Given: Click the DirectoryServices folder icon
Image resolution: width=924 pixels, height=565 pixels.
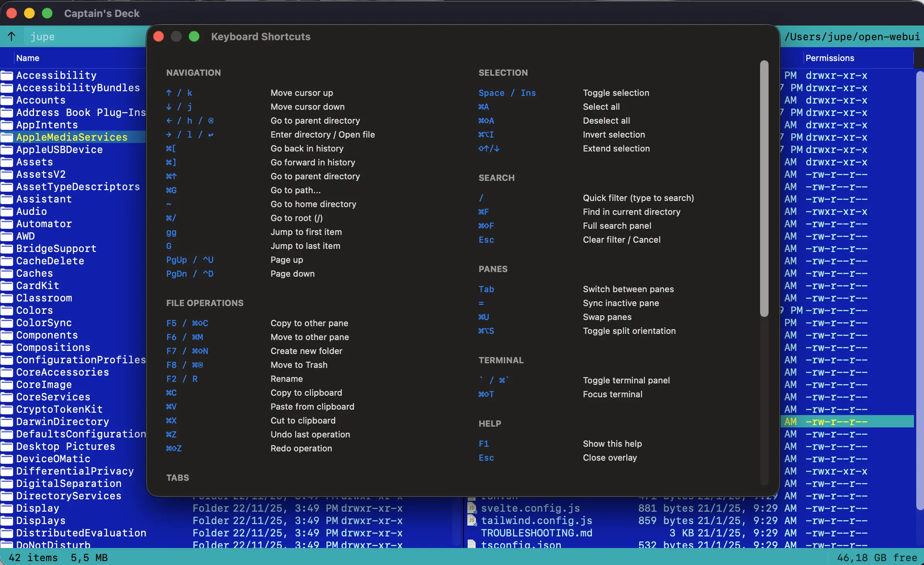Looking at the screenshot, I should pos(7,496).
